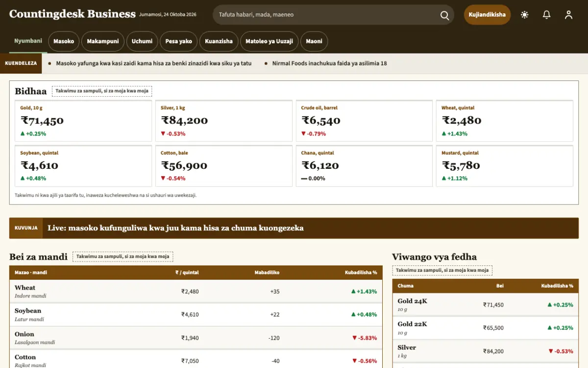This screenshot has width=588, height=368.
Task: Select the Crude oil barrel card
Action: [364, 121]
